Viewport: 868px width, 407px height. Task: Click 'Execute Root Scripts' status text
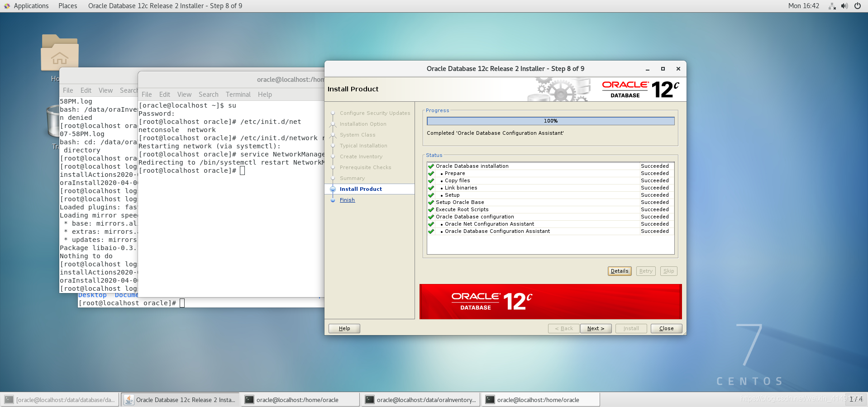click(x=462, y=209)
